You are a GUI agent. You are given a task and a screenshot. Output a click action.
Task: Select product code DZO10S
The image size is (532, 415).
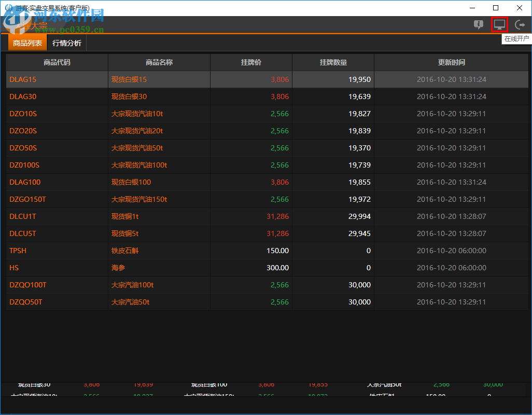[23, 114]
